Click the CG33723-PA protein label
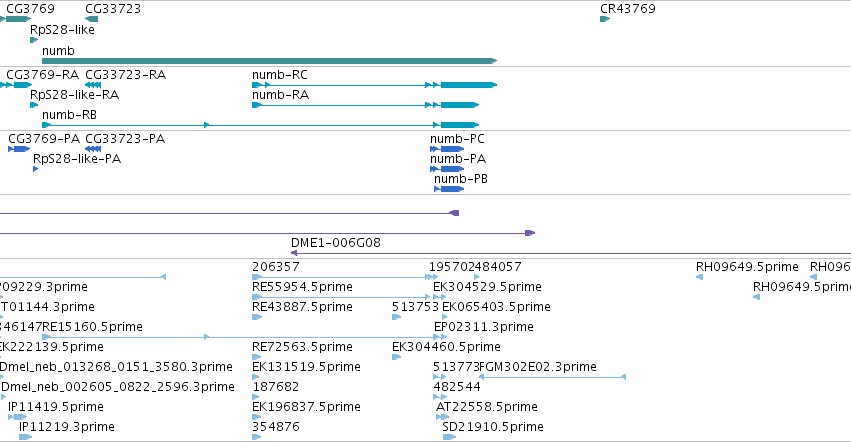 coord(125,138)
